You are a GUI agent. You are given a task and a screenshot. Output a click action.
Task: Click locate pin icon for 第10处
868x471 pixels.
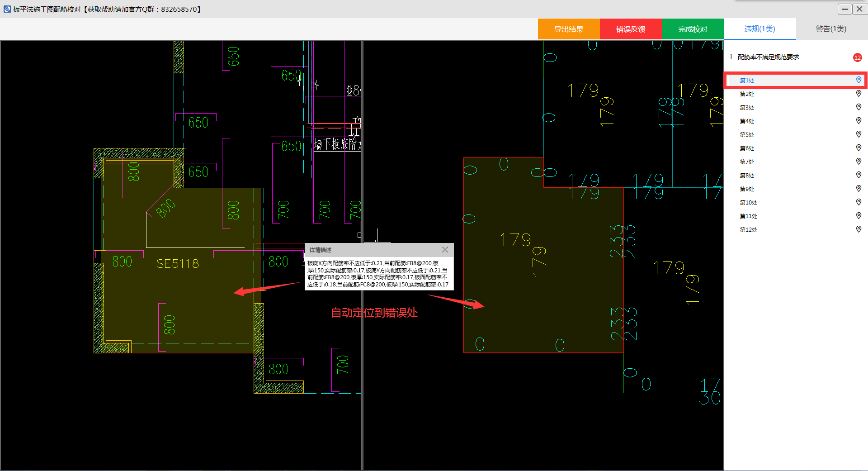coord(859,202)
